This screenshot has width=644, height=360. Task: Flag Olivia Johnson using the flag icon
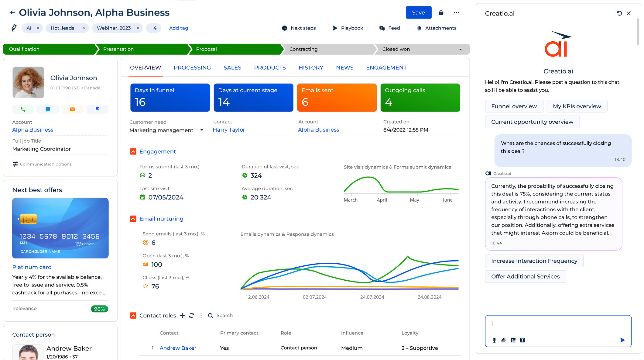click(x=97, y=109)
